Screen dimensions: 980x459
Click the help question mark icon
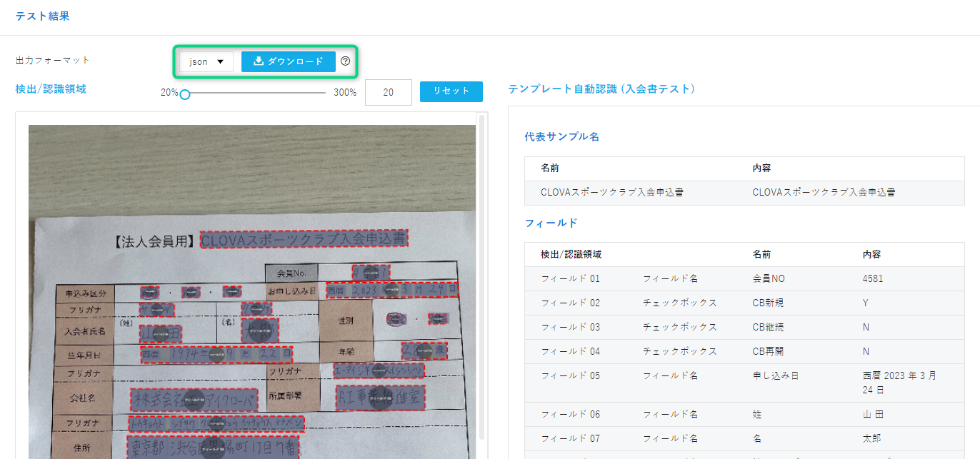(x=346, y=61)
